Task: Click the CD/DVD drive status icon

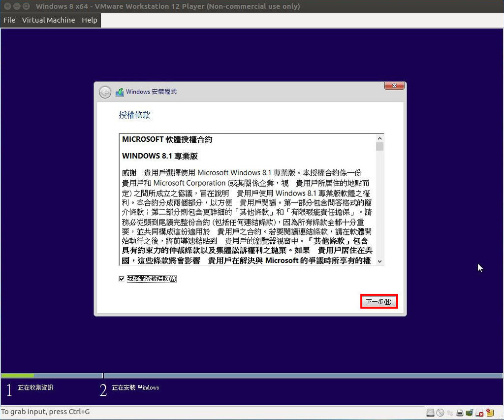Action: pyautogui.click(x=441, y=413)
